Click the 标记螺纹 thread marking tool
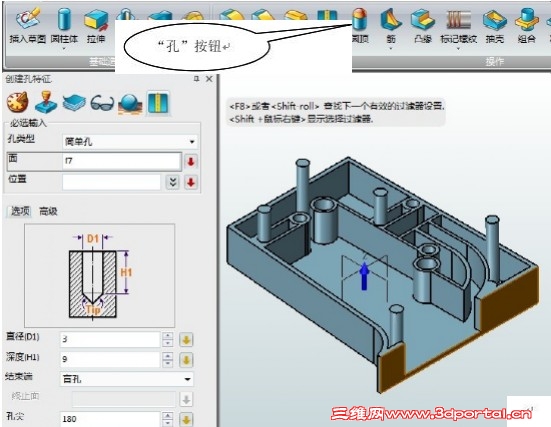Screen dimensions: 551x427 click(x=459, y=26)
